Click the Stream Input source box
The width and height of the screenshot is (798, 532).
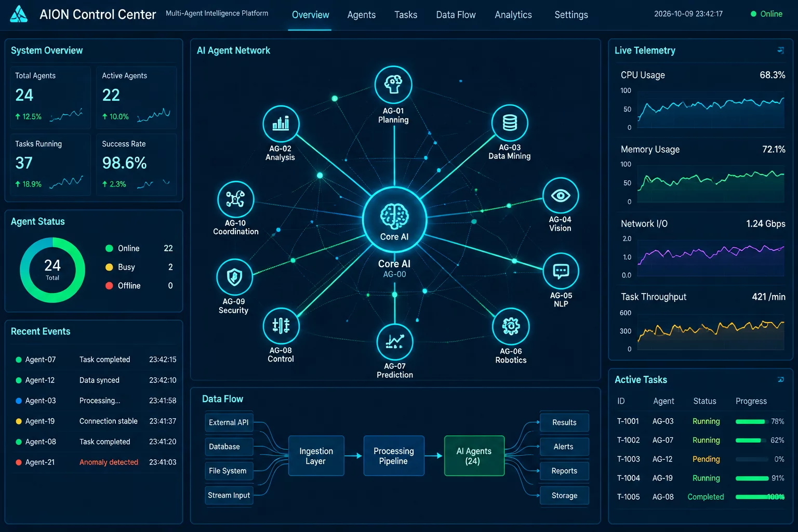pos(229,495)
